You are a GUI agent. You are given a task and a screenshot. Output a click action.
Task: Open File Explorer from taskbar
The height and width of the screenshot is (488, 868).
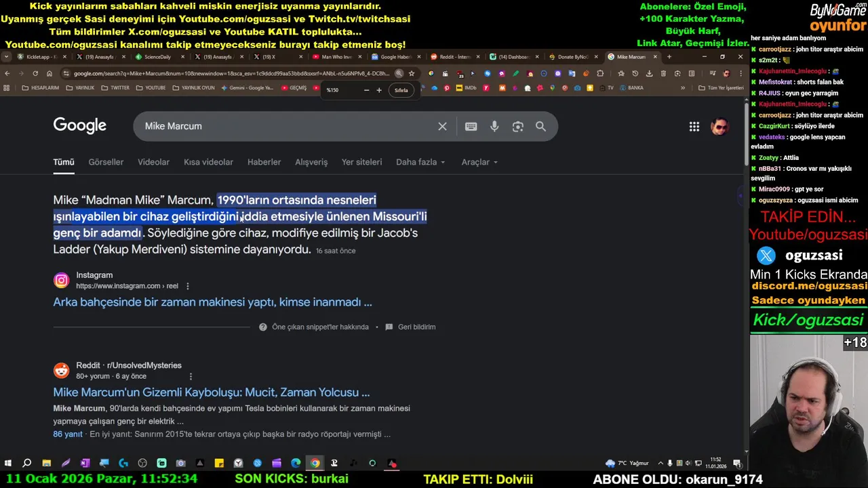tap(46, 464)
